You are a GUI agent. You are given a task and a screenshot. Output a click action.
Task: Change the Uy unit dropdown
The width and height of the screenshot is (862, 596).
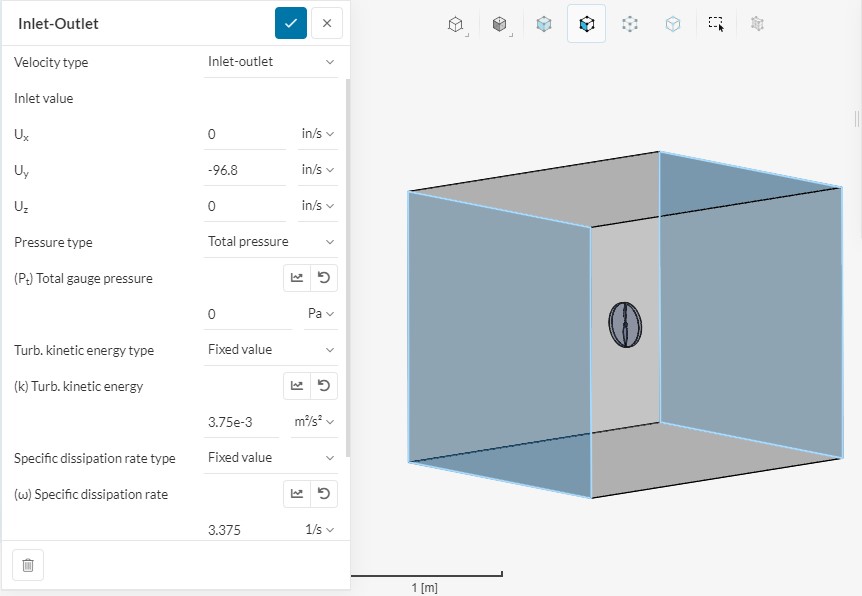(318, 169)
